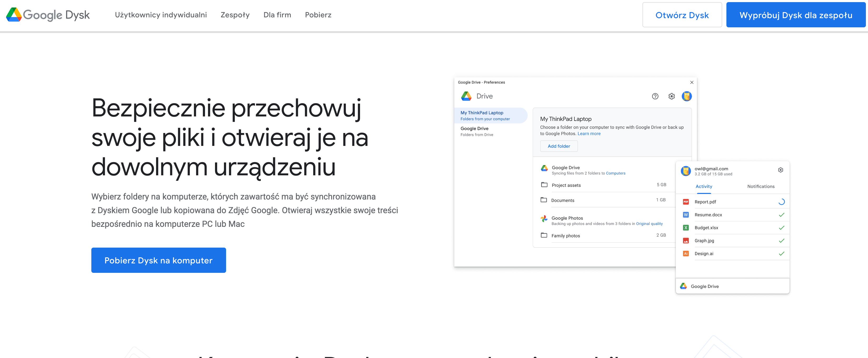This screenshot has width=868, height=358.
Task: Click owl avatar in Preferences header
Action: (x=687, y=96)
